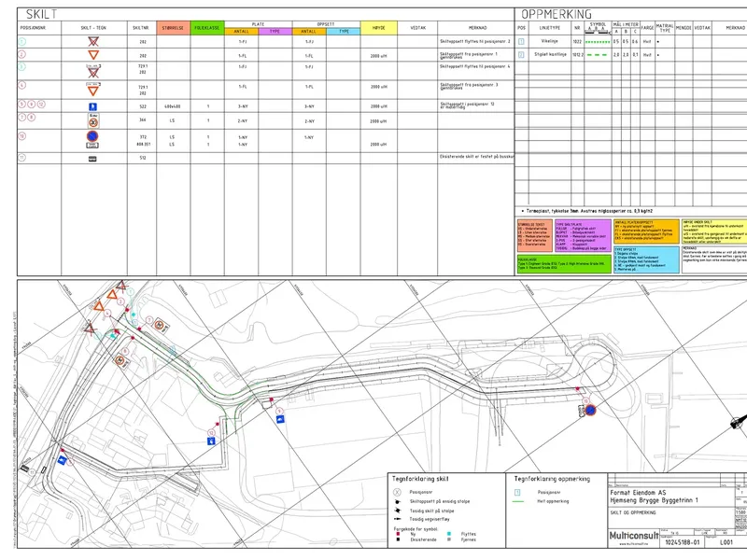Click the purple TYPE header under PLATE
Screen dimensions: 747x560
275,32
